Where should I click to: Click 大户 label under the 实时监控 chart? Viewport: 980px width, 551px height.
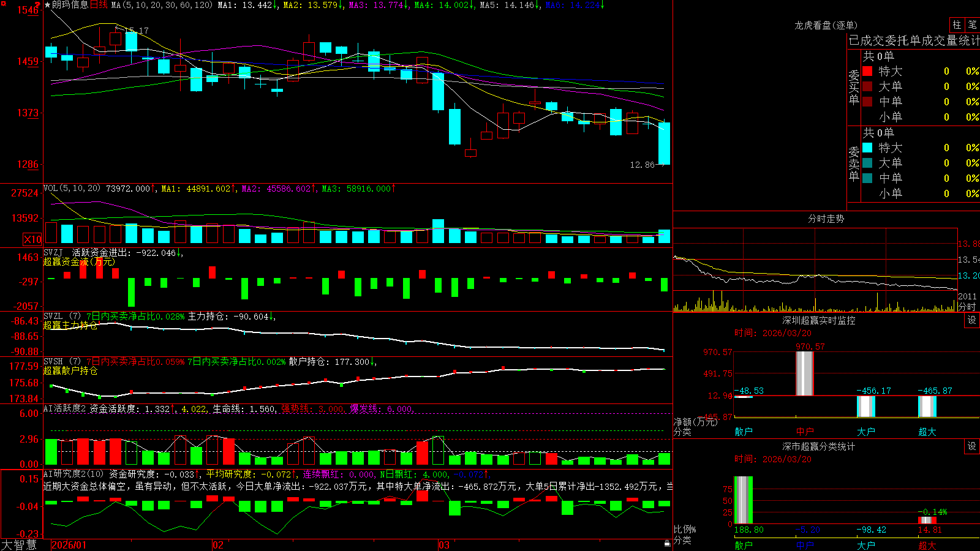pos(866,432)
